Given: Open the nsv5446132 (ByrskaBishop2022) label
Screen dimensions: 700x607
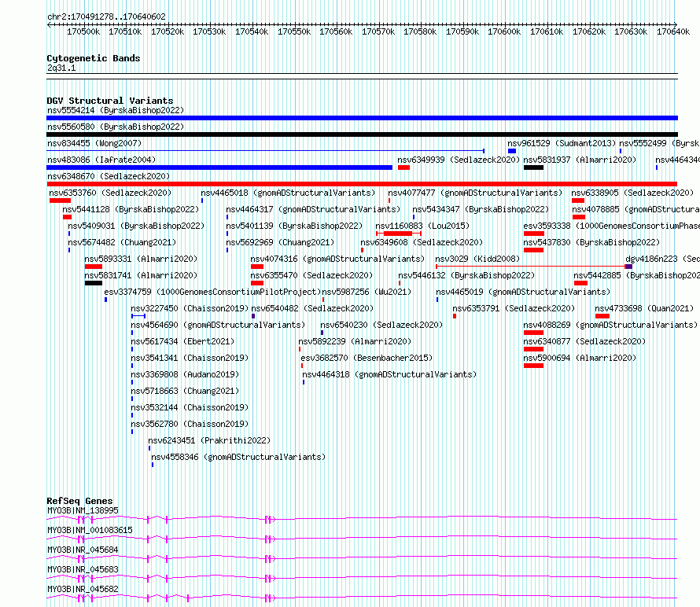Looking at the screenshot, I should coord(466,275).
